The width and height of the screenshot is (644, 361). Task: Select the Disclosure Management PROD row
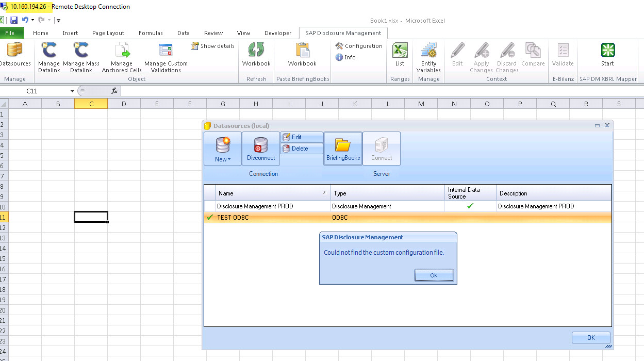click(x=407, y=206)
